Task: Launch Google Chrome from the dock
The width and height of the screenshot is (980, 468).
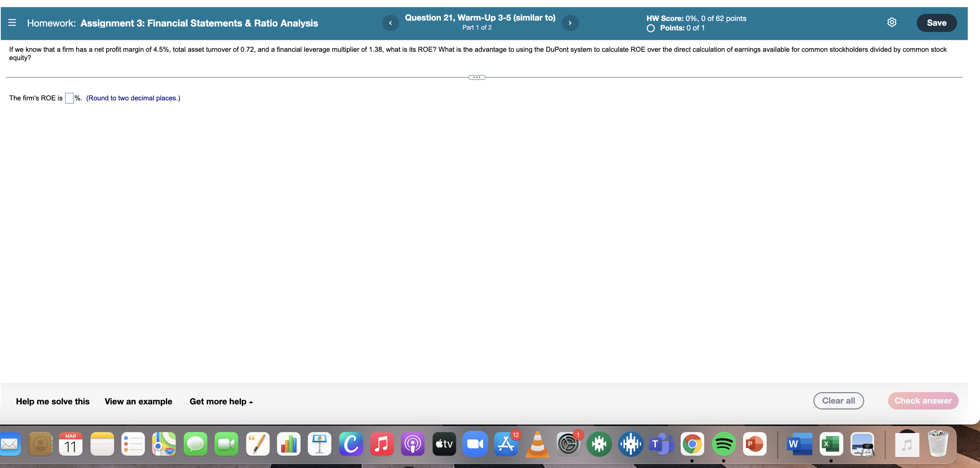Action: click(693, 444)
